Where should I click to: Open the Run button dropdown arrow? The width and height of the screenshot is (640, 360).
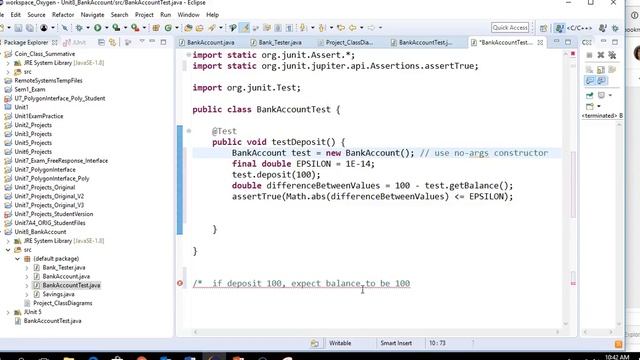pos(107,28)
